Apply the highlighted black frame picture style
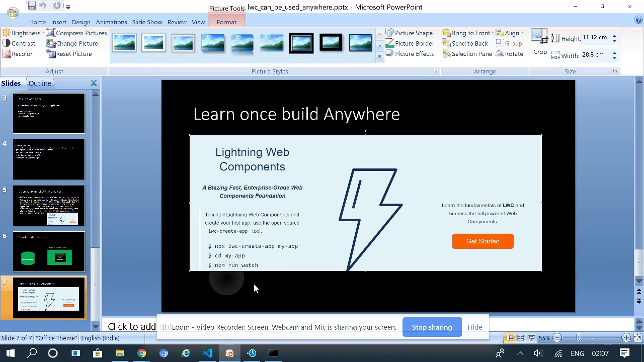This screenshot has width=644, height=362. tap(301, 43)
